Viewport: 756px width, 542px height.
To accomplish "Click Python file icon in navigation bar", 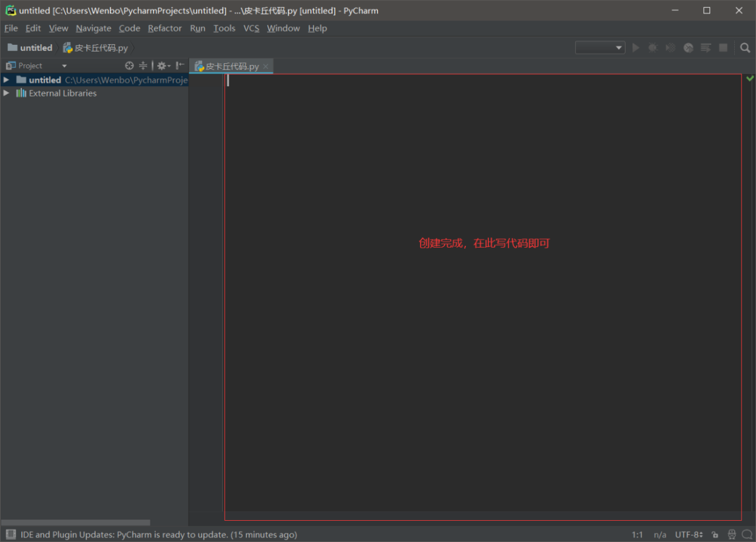I will coord(68,48).
